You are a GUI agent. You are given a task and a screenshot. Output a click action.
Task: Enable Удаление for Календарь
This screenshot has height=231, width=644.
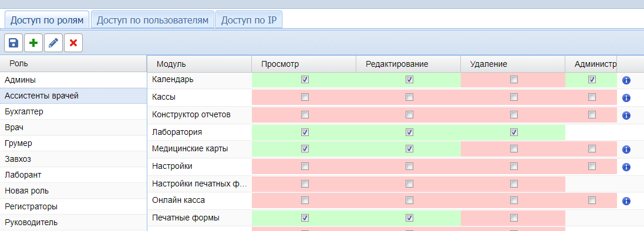pos(514,80)
